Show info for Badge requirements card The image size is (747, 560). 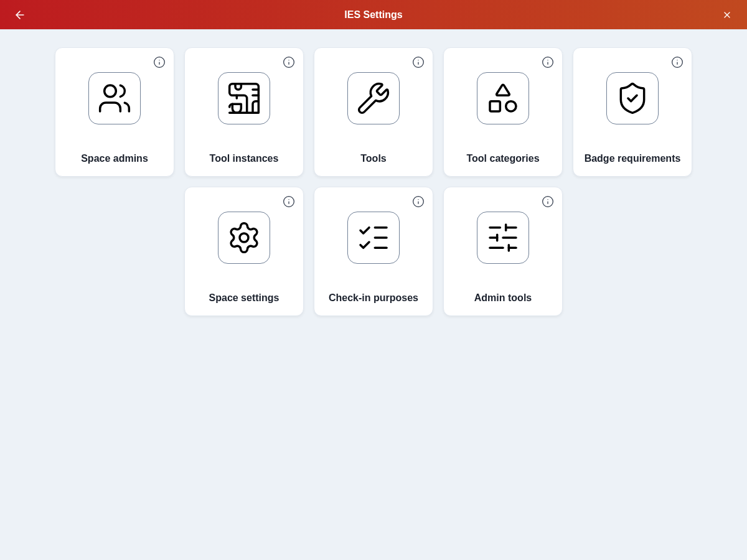677,62
